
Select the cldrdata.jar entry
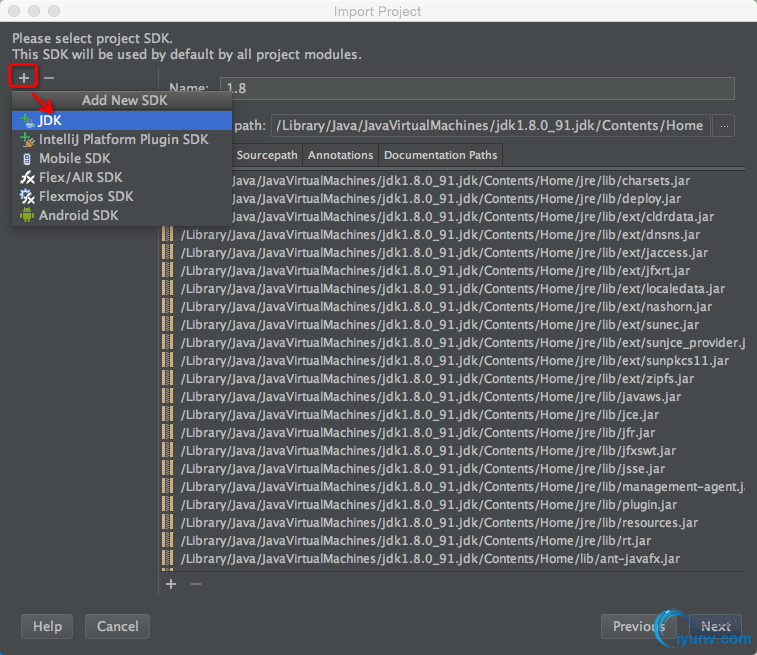pyautogui.click(x=489, y=217)
